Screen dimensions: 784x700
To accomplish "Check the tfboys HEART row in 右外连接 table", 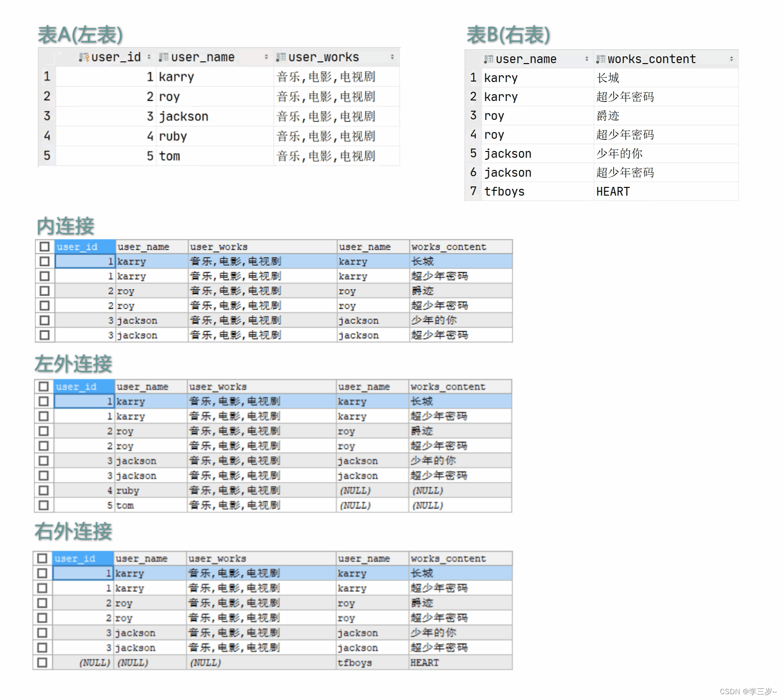I will click(42, 663).
